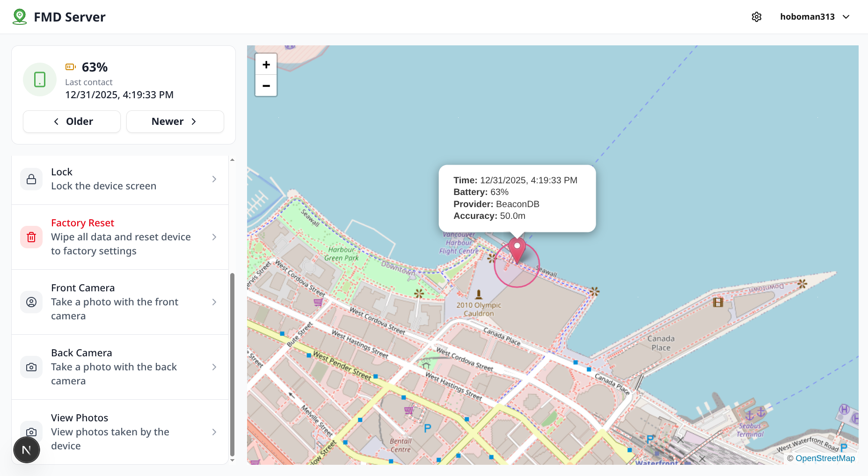Show the older location entry
The height and width of the screenshot is (476, 868).
72,122
